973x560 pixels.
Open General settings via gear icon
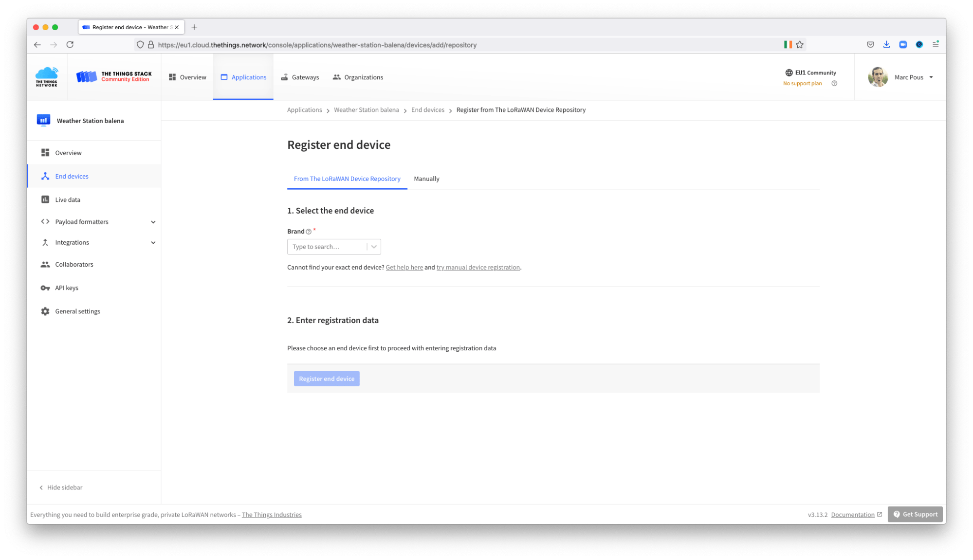pos(45,311)
